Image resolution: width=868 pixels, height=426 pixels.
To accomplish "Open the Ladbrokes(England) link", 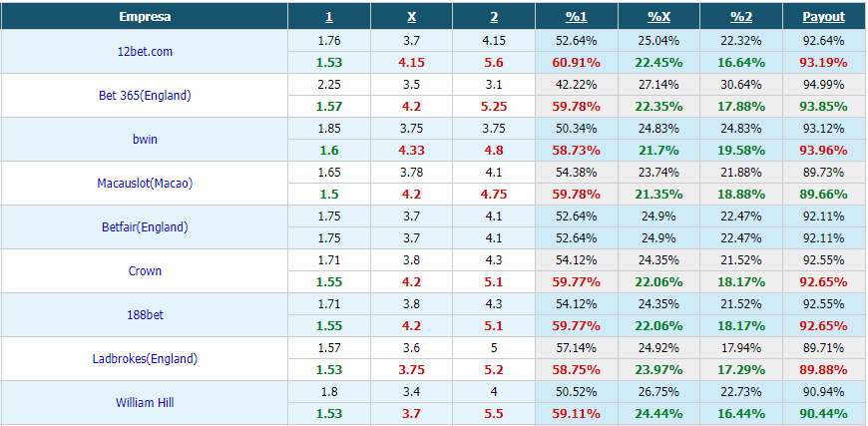I will pyautogui.click(x=145, y=359).
